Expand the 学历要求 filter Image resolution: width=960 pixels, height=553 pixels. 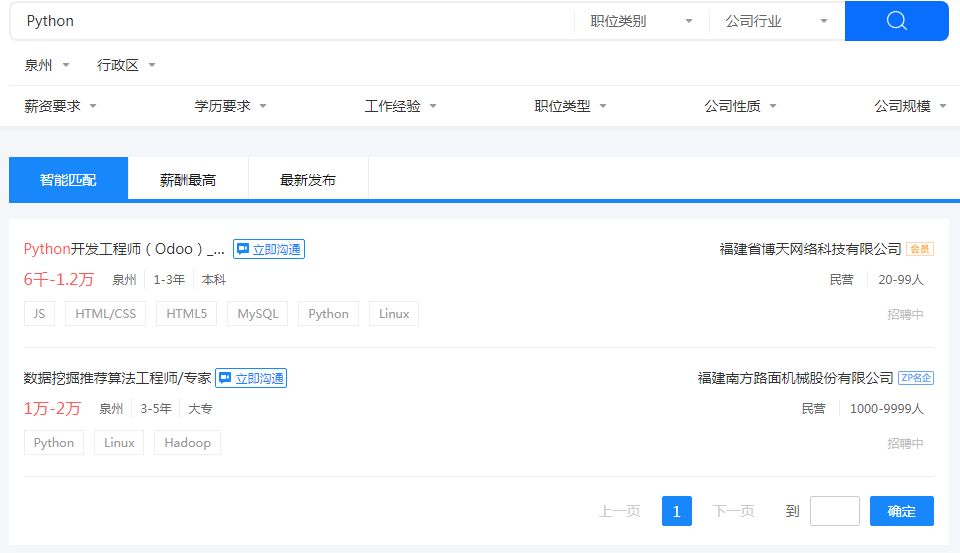230,106
